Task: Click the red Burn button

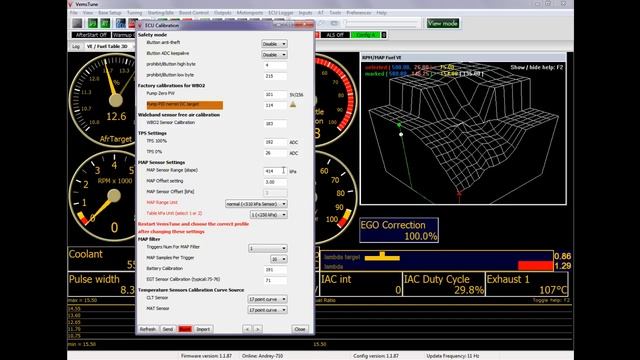Action: [185, 329]
